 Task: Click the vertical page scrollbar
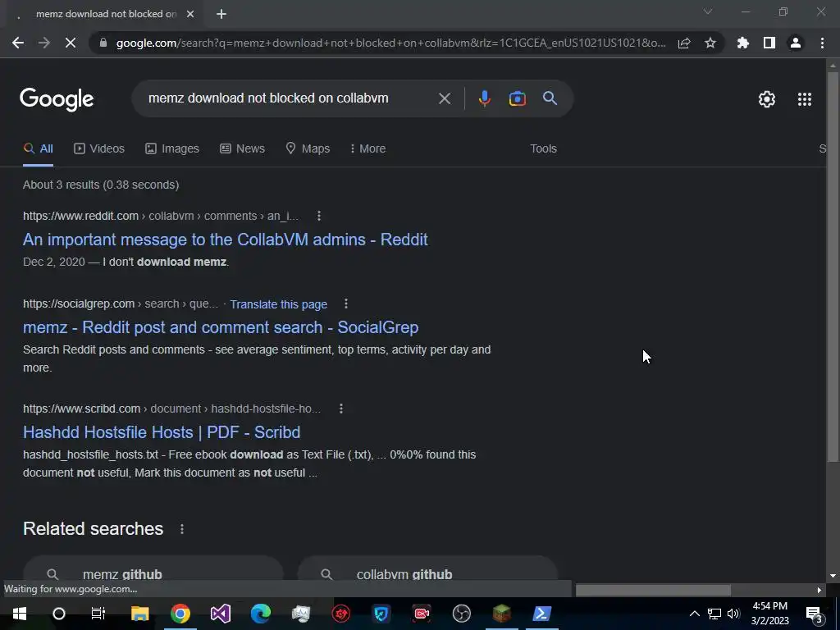click(833, 267)
